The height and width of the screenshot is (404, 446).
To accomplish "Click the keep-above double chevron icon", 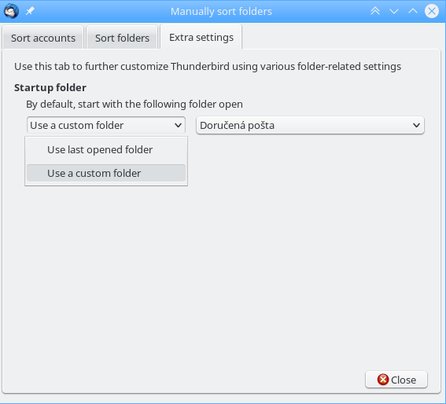I will point(375,11).
